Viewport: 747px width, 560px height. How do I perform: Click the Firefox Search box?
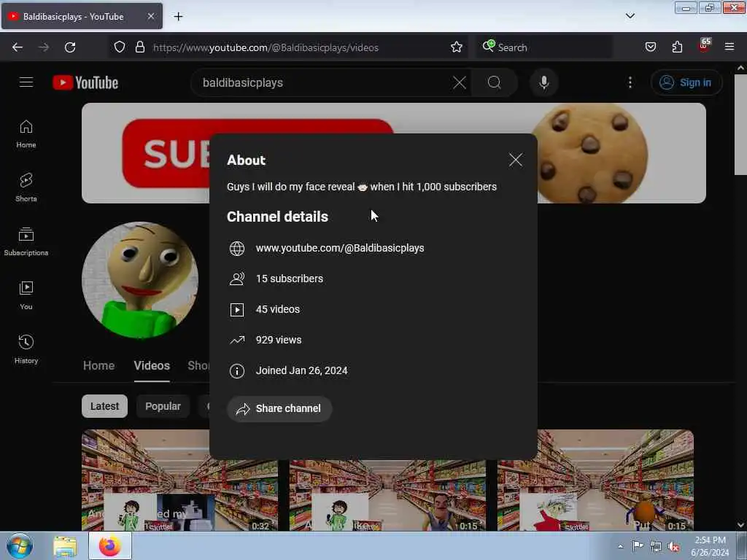(544, 47)
